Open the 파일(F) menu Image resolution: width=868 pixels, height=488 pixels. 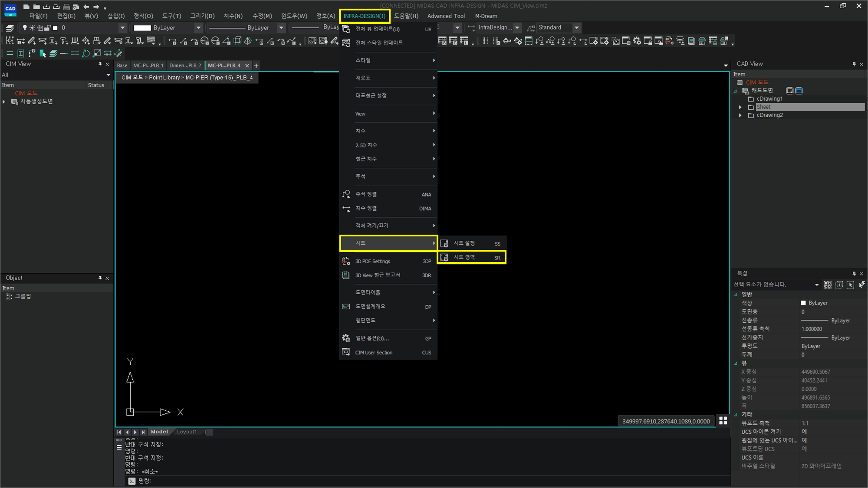coord(38,16)
